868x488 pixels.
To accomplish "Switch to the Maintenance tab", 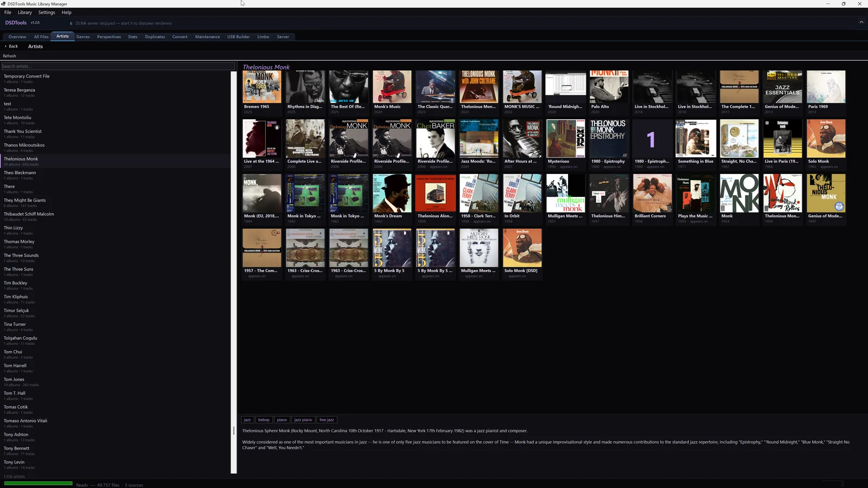I will (x=208, y=37).
